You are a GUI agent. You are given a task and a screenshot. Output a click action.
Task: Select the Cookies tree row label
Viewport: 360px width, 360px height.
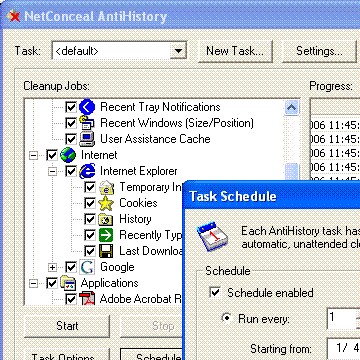click(138, 203)
